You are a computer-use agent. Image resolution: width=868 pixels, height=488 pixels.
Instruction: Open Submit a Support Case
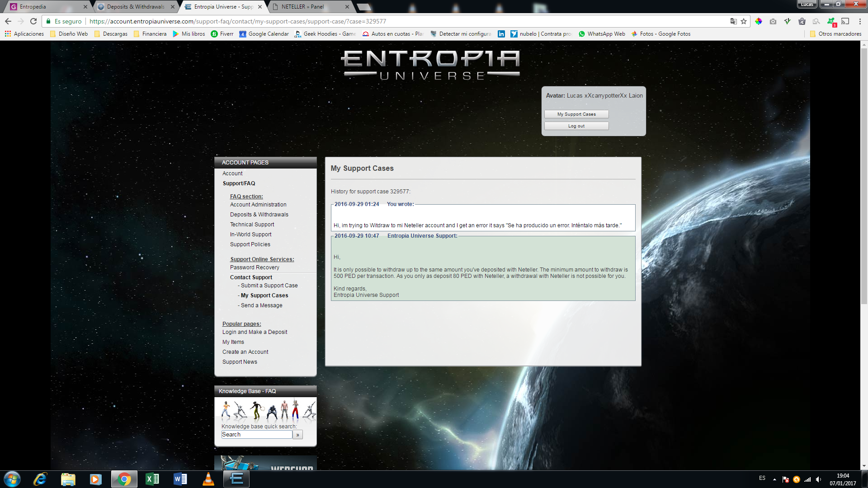point(269,286)
